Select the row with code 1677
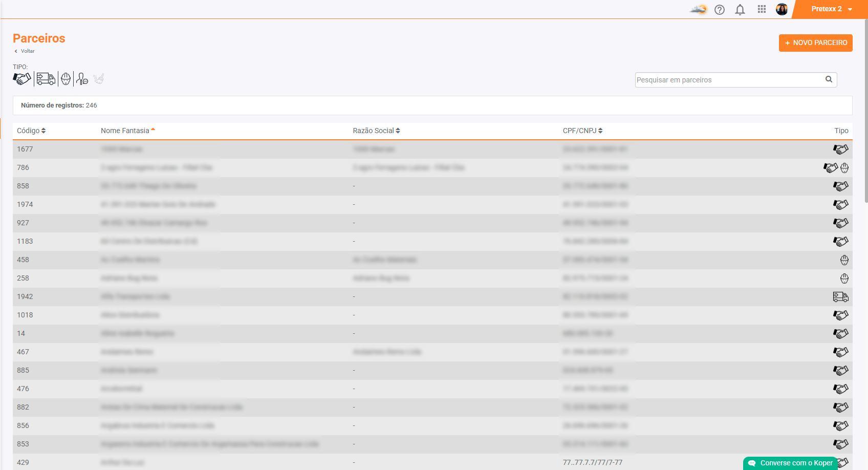868x470 pixels. click(x=432, y=149)
